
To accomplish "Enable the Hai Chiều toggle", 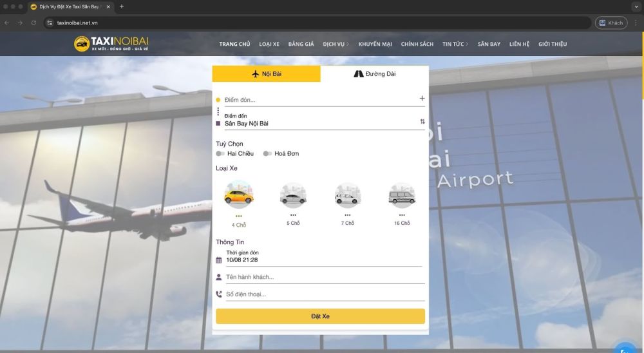I will pos(220,154).
